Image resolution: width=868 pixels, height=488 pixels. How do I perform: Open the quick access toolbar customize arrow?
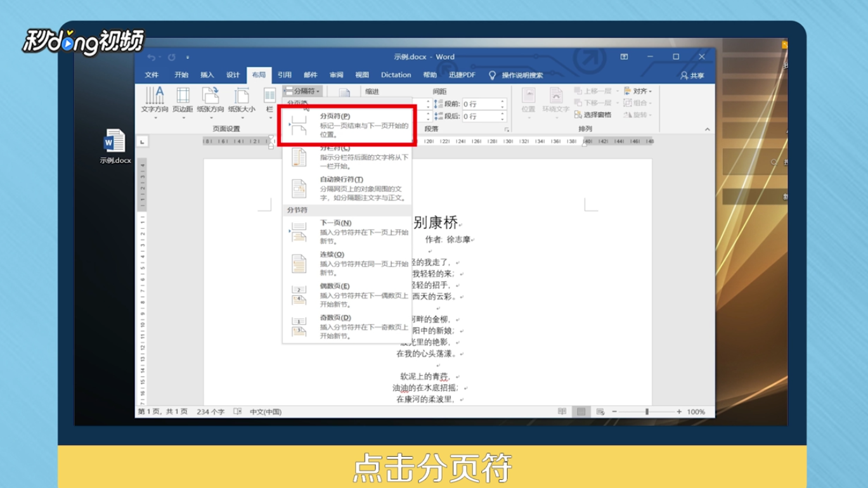[188, 58]
